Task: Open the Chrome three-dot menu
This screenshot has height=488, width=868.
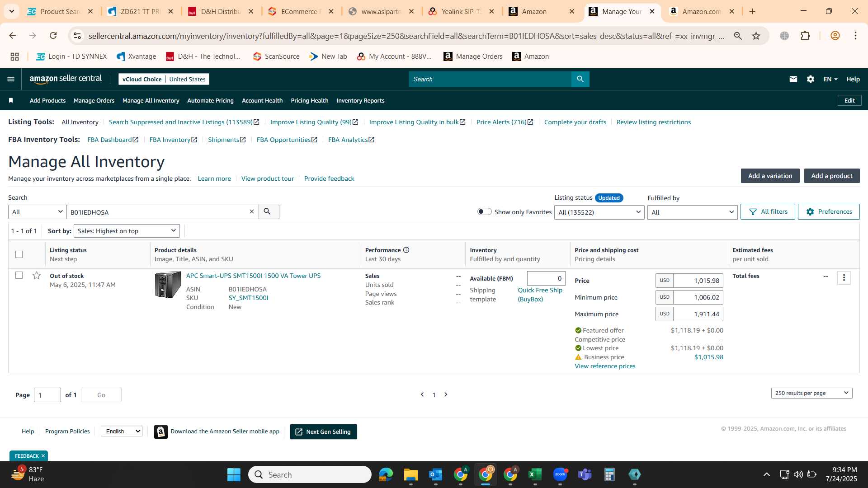Action: pyautogui.click(x=855, y=36)
